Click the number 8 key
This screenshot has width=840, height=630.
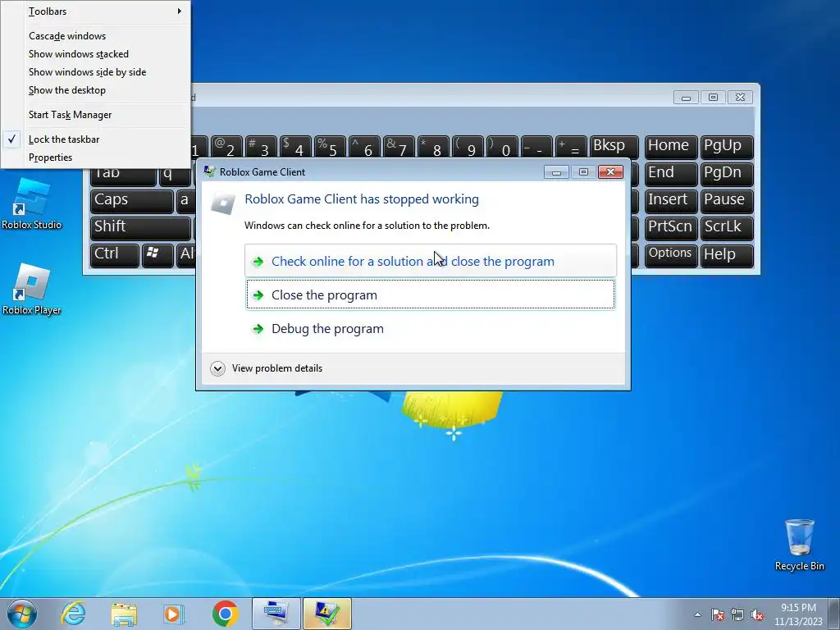pos(433,147)
